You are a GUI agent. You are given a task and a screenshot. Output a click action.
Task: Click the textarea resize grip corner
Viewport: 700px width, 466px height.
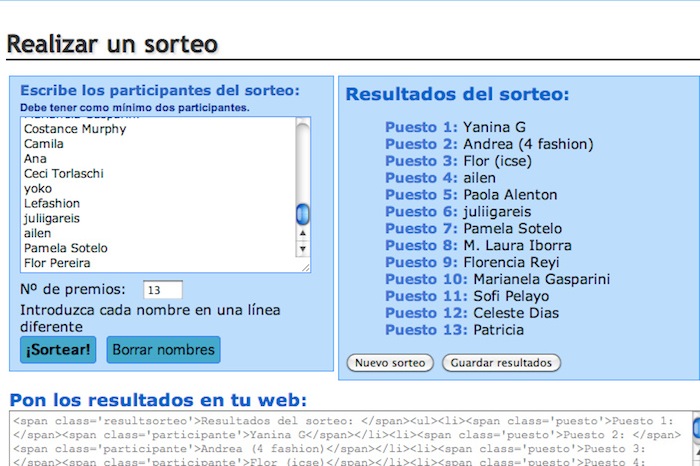point(304,266)
